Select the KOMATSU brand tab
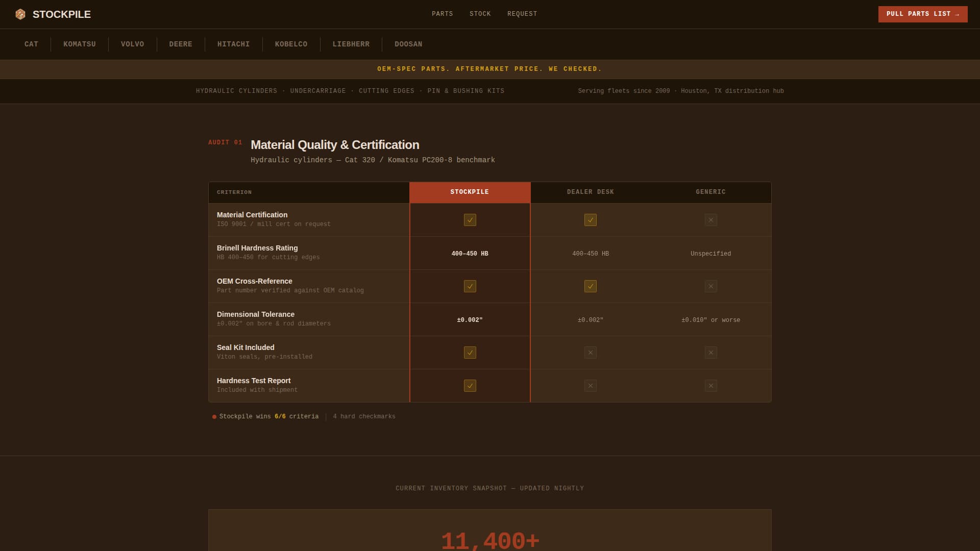This screenshot has width=980, height=551. click(79, 44)
